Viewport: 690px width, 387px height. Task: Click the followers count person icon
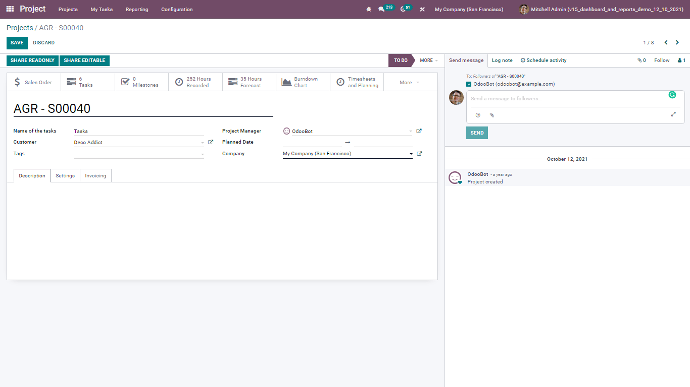point(681,60)
